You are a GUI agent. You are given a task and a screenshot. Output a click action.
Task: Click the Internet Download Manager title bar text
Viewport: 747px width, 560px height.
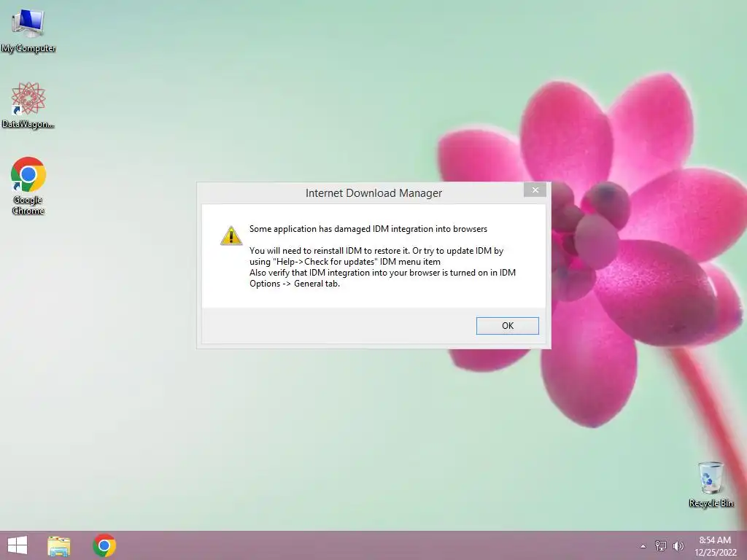(373, 192)
